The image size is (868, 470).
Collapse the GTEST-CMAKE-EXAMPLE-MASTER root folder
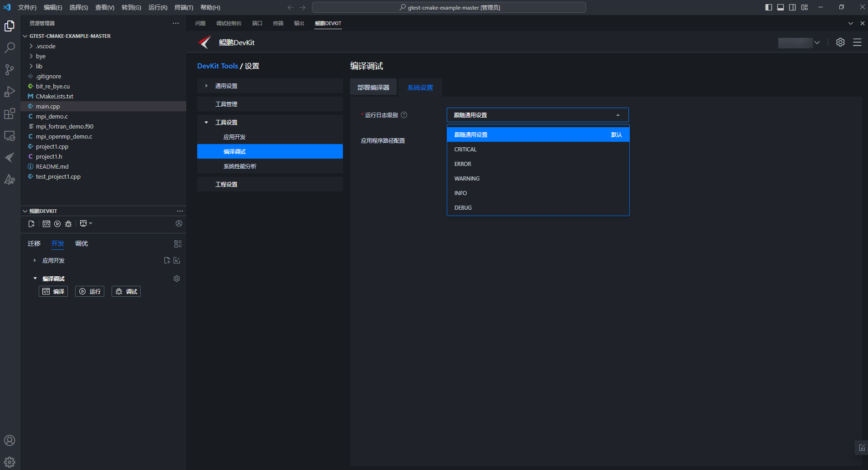pos(25,36)
